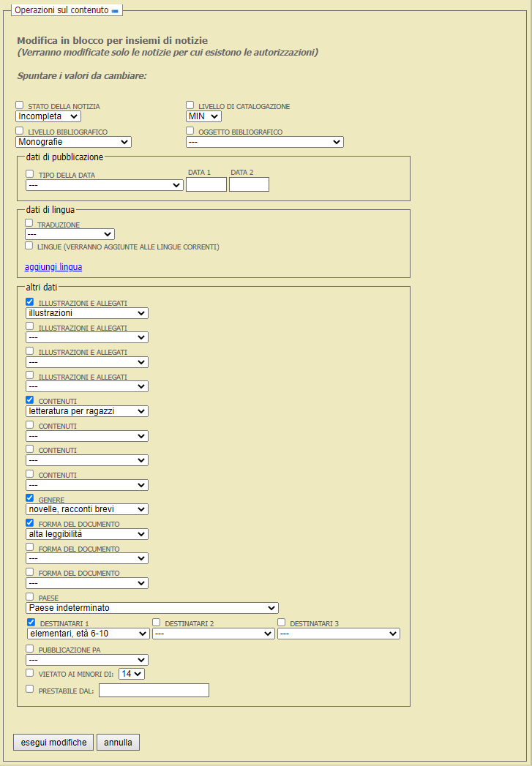Click the annulla button
The height and width of the screenshot is (766, 532).
coord(118,742)
